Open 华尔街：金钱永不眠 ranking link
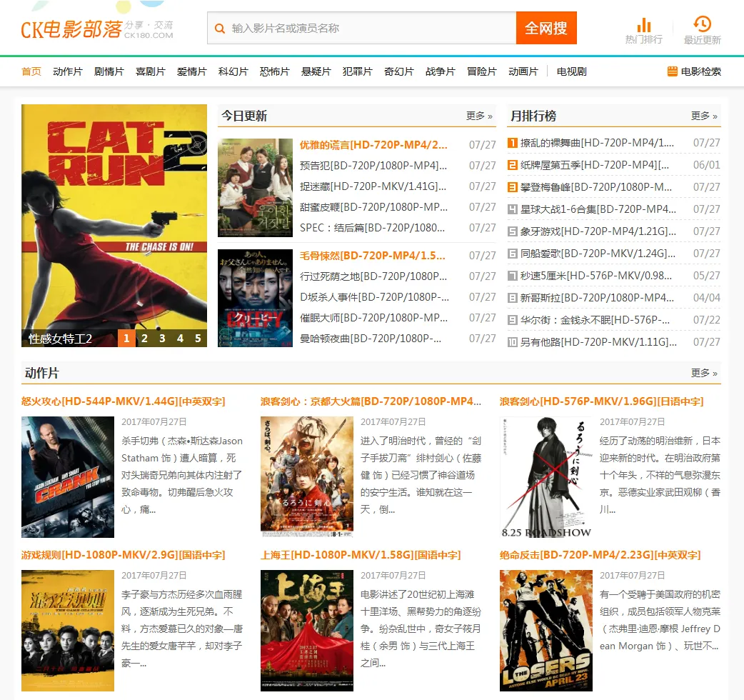The height and width of the screenshot is (700, 744). click(595, 320)
